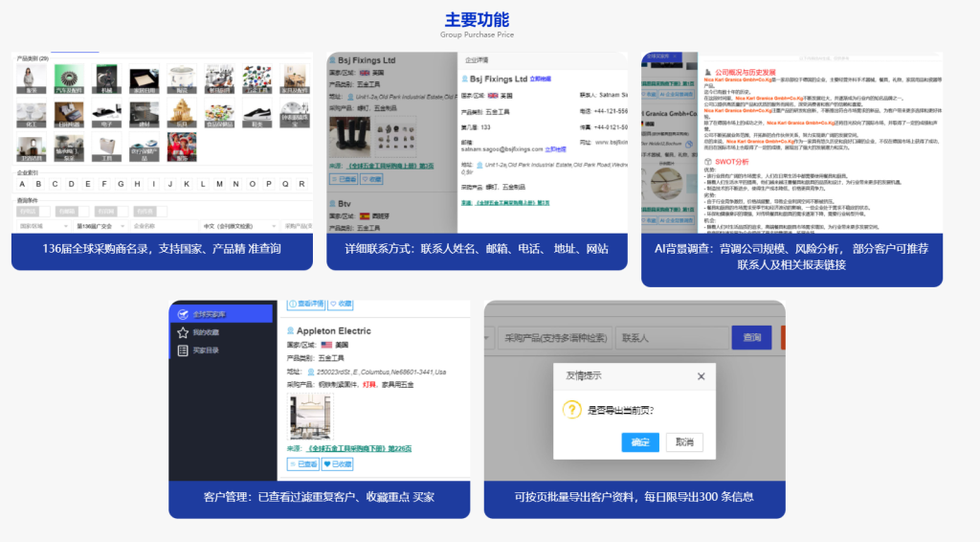Open 买家目录 list icon in sidebar
This screenshot has width=980, height=542.
point(183,350)
